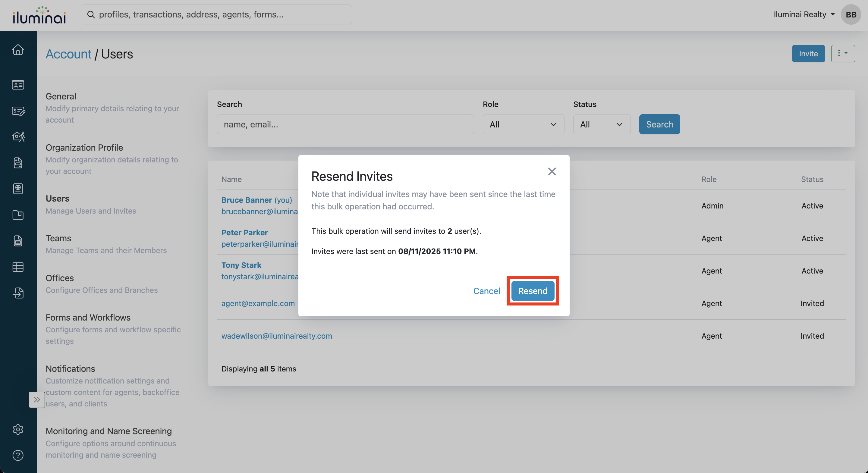The image size is (868, 473).
Task: Click the Resend button
Action: click(x=532, y=291)
